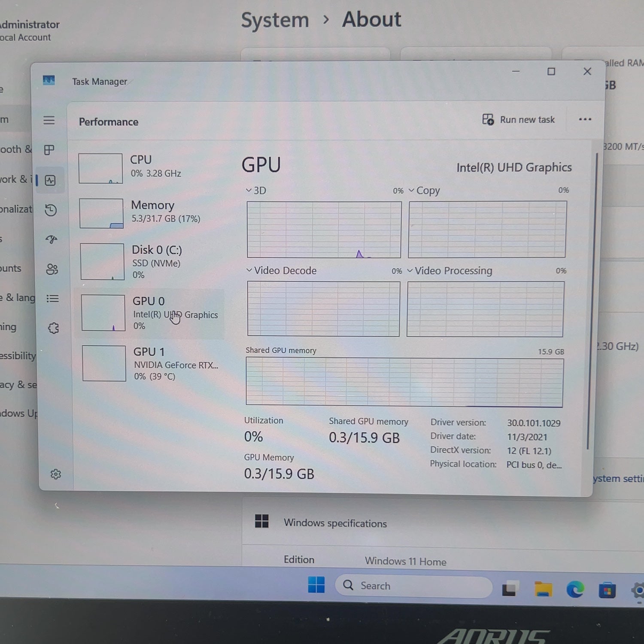This screenshot has height=644, width=644.
Task: Open Task Manager settings gear icon
Action: 56,474
